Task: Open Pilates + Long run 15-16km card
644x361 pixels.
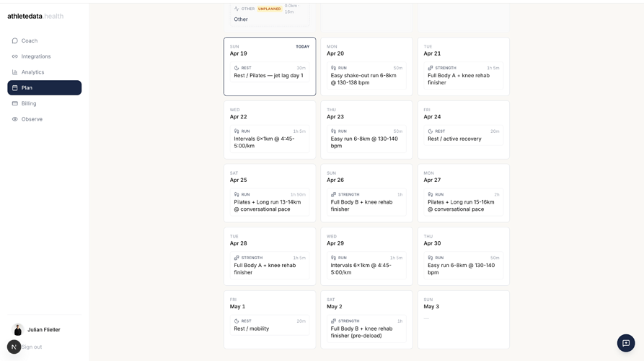Action: click(x=464, y=202)
